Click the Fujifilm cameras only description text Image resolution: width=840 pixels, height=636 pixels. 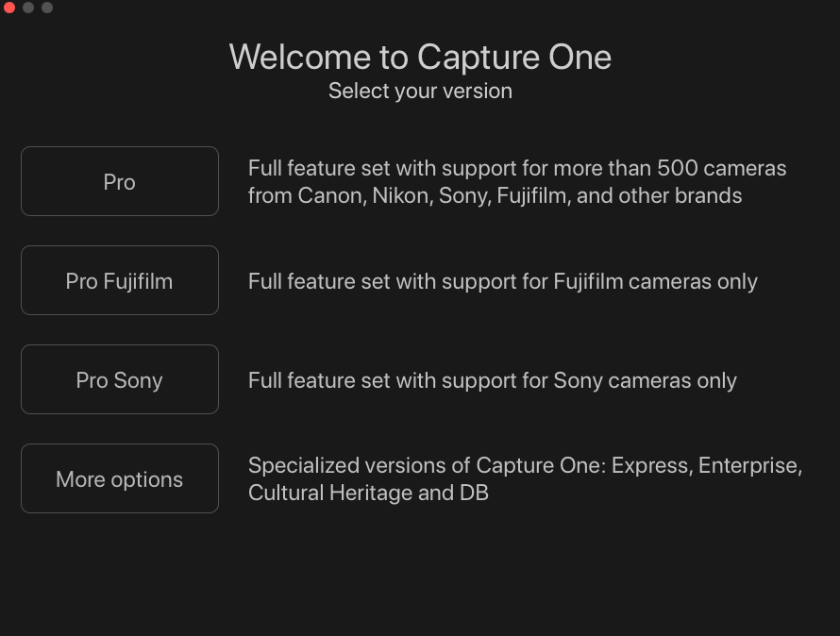(502, 280)
